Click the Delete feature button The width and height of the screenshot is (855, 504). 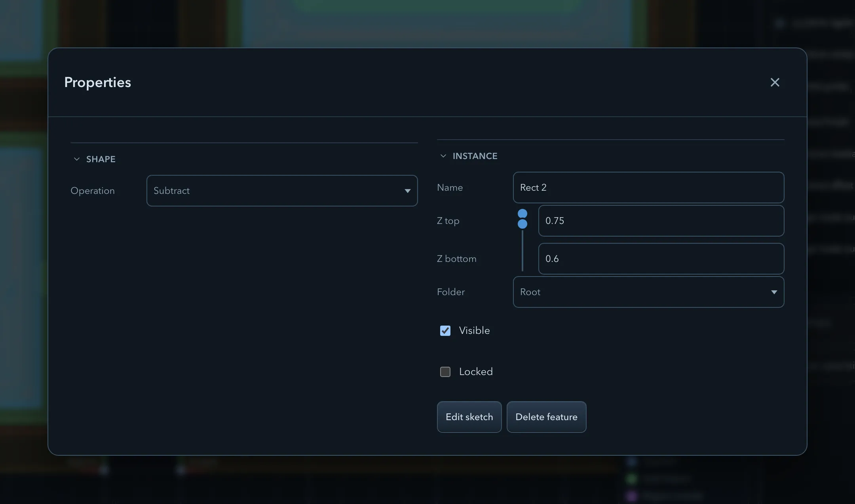click(546, 417)
